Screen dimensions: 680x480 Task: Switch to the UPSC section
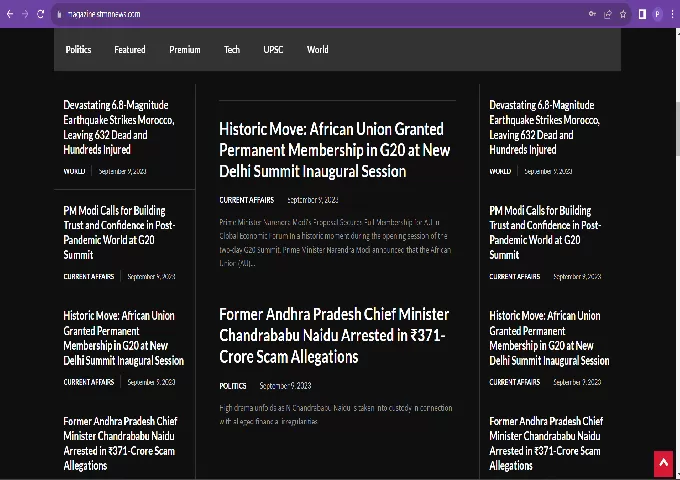tap(273, 49)
